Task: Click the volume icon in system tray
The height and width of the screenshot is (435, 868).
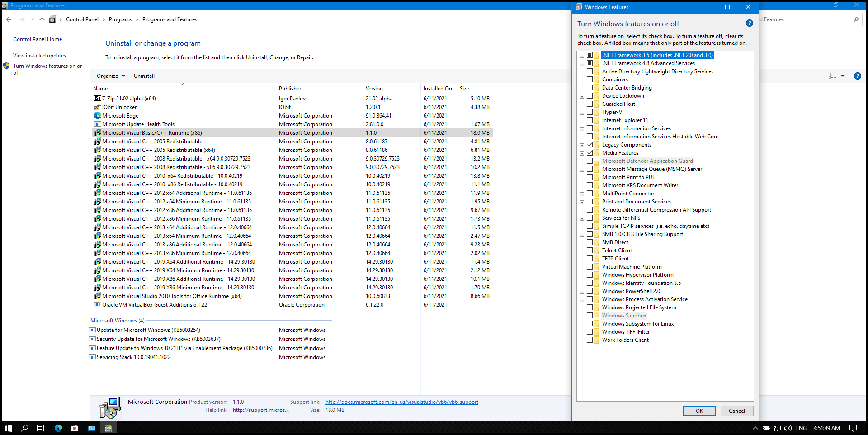Action: [x=788, y=428]
